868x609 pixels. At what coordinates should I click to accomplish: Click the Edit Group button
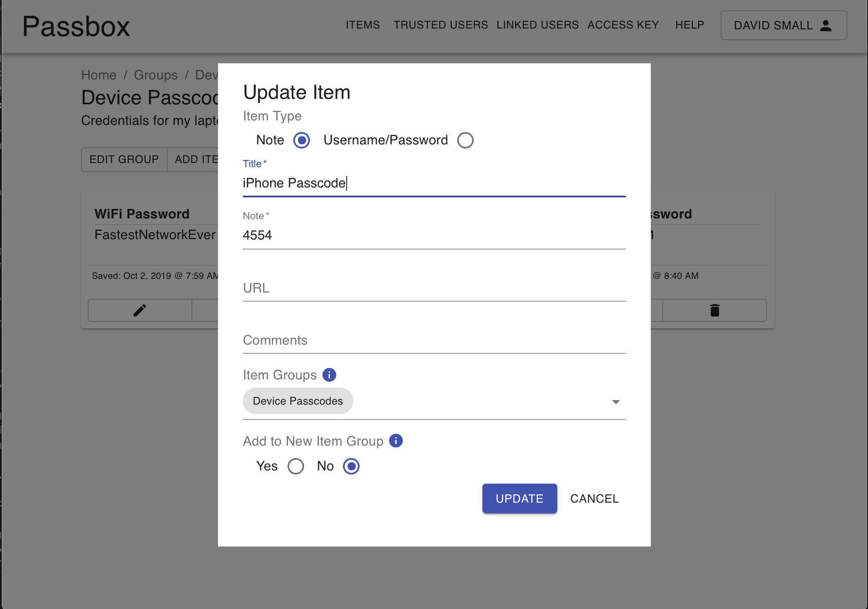pos(124,159)
